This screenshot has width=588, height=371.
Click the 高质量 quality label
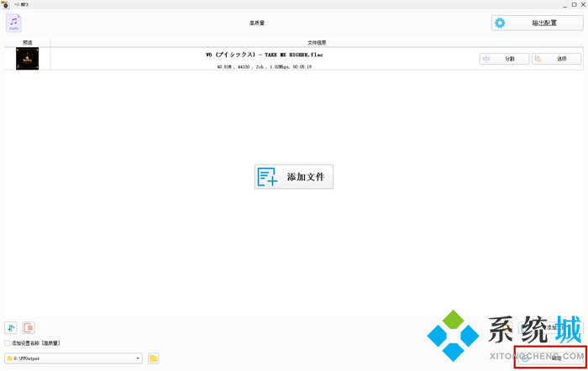click(257, 23)
